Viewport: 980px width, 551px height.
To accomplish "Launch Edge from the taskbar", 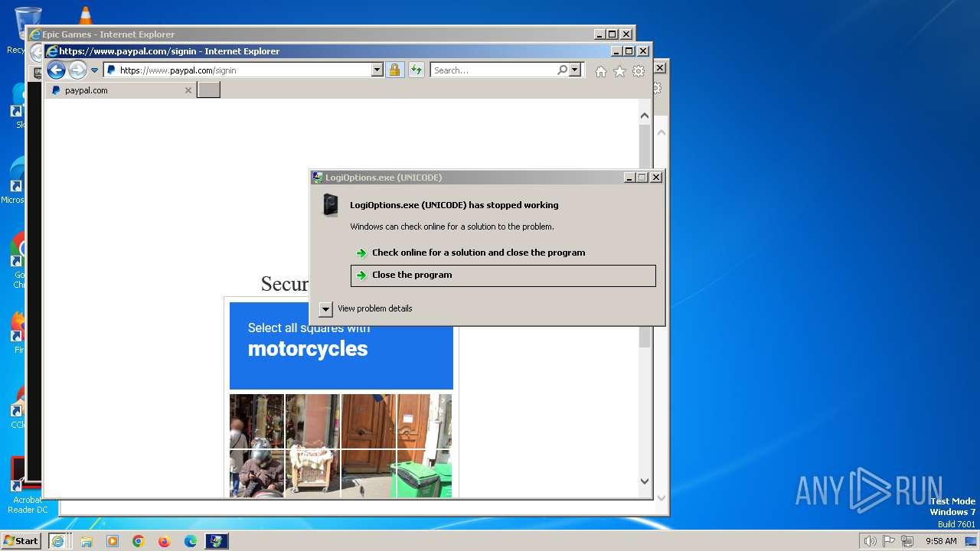I will click(x=191, y=541).
